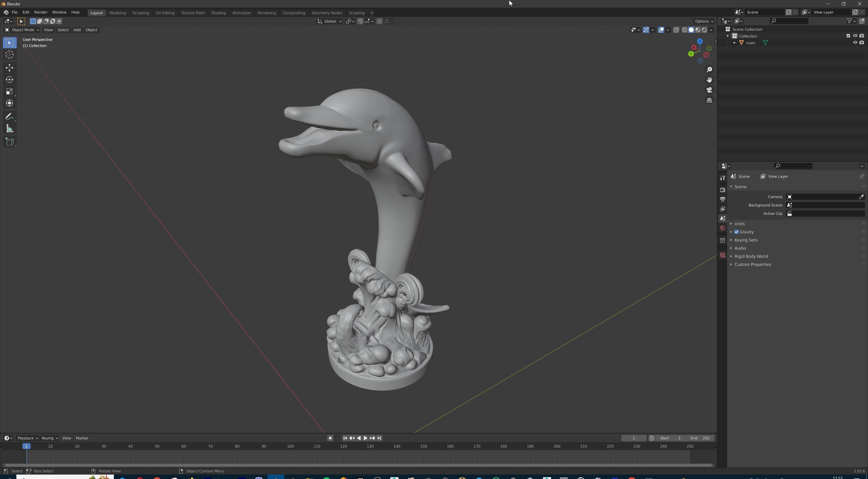Click the blue frame 1 playhead marker
This screenshot has width=868, height=479.
coord(26,446)
